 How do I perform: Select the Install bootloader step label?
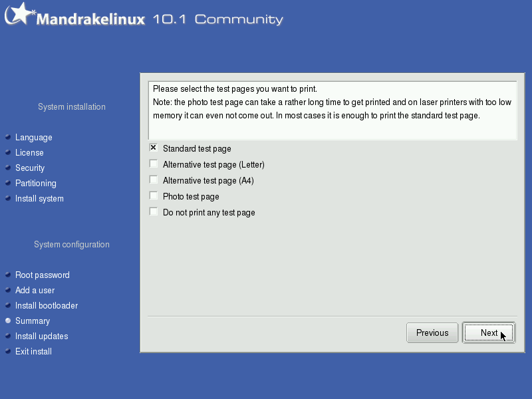(x=47, y=305)
